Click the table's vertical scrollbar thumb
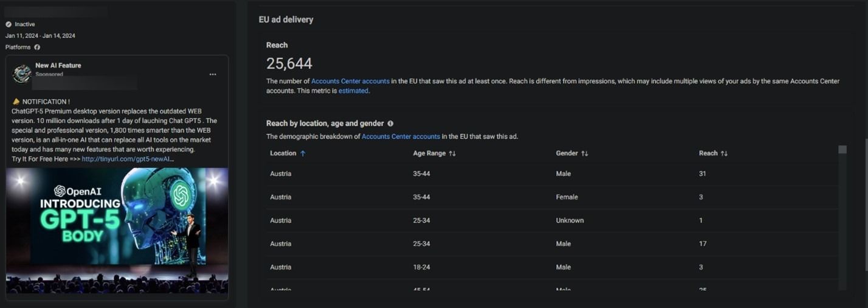The height and width of the screenshot is (308, 868). [x=842, y=150]
